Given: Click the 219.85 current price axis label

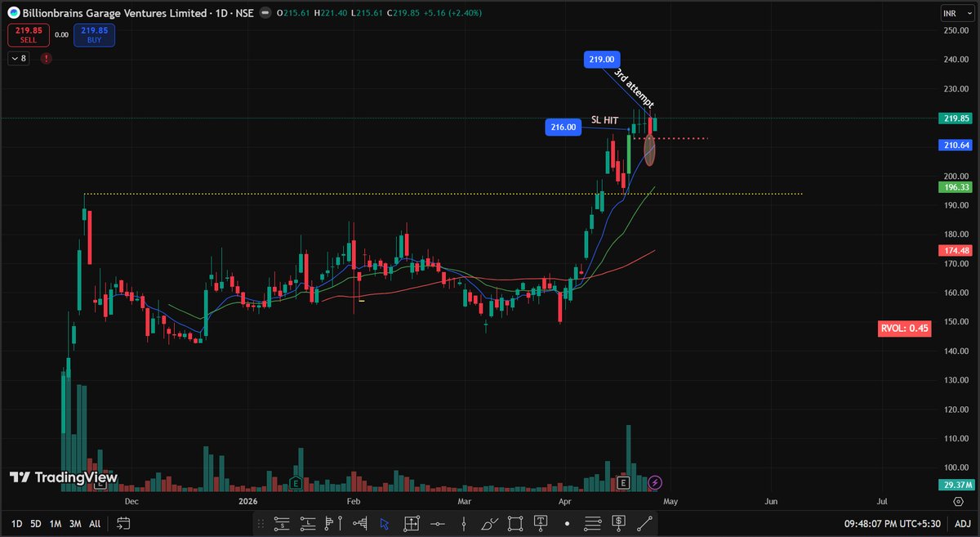Looking at the screenshot, I should tap(955, 118).
